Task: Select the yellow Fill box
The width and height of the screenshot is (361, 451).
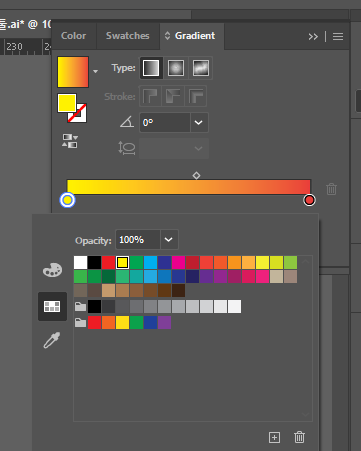Action: click(67, 103)
